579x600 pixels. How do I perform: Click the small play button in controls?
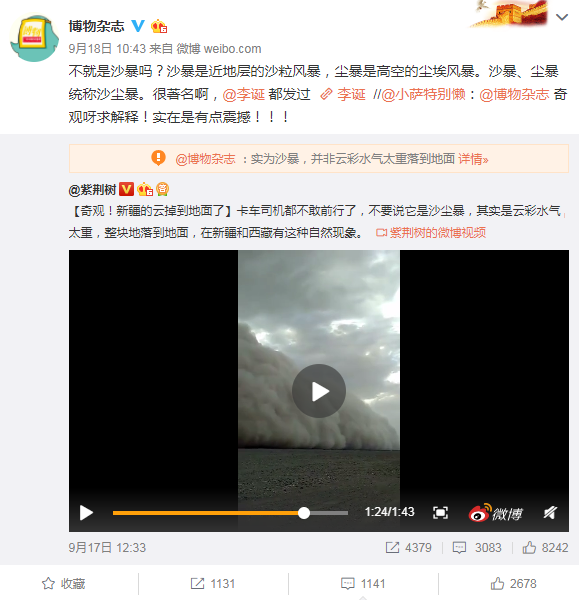pyautogui.click(x=86, y=513)
